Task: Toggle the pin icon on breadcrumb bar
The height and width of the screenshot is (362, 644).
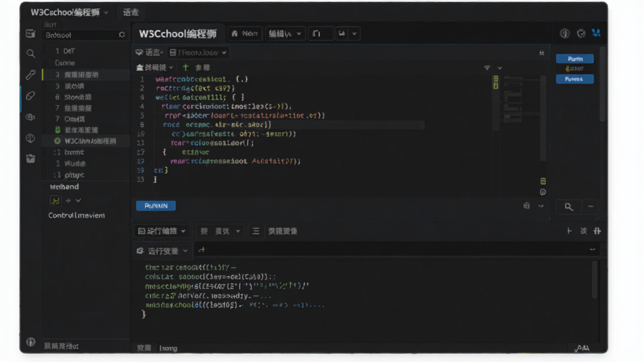Action: [541, 53]
